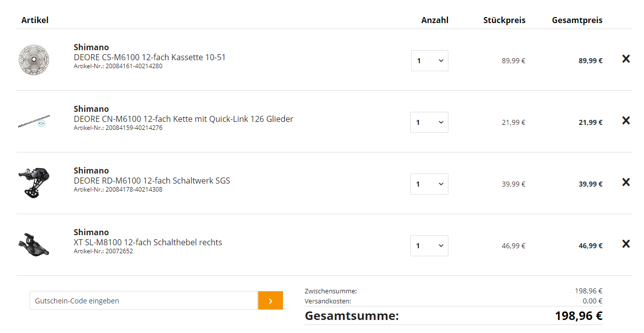Image resolution: width=644 pixels, height=333 pixels.
Task: Remove the XT Schalthebel rechts item
Action: [626, 244]
